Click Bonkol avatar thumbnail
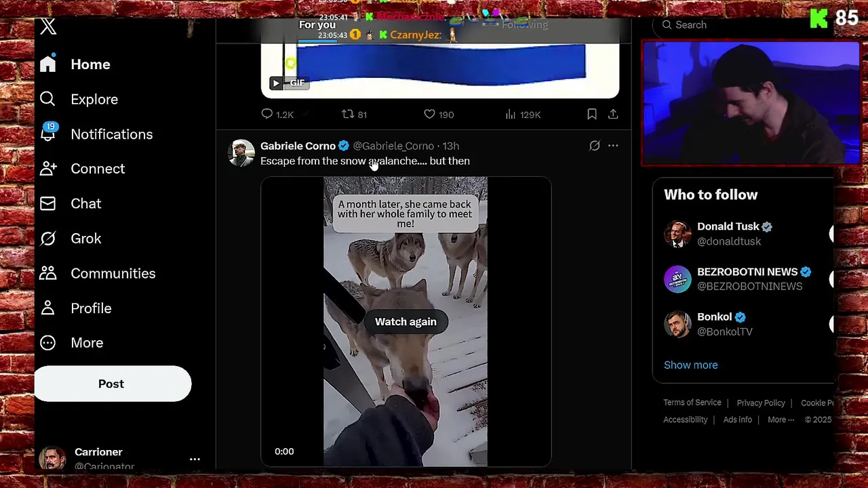868x488 pixels. point(677,324)
